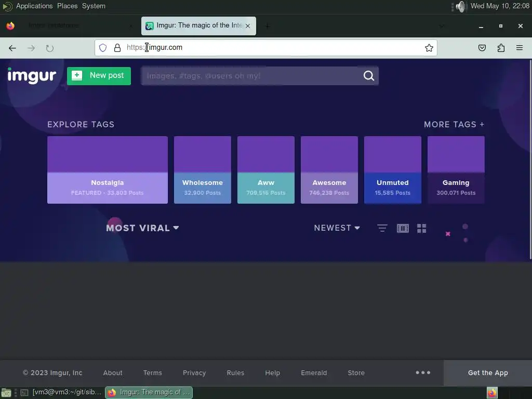Close the Imgur tab
The image size is (532, 399).
click(248, 26)
